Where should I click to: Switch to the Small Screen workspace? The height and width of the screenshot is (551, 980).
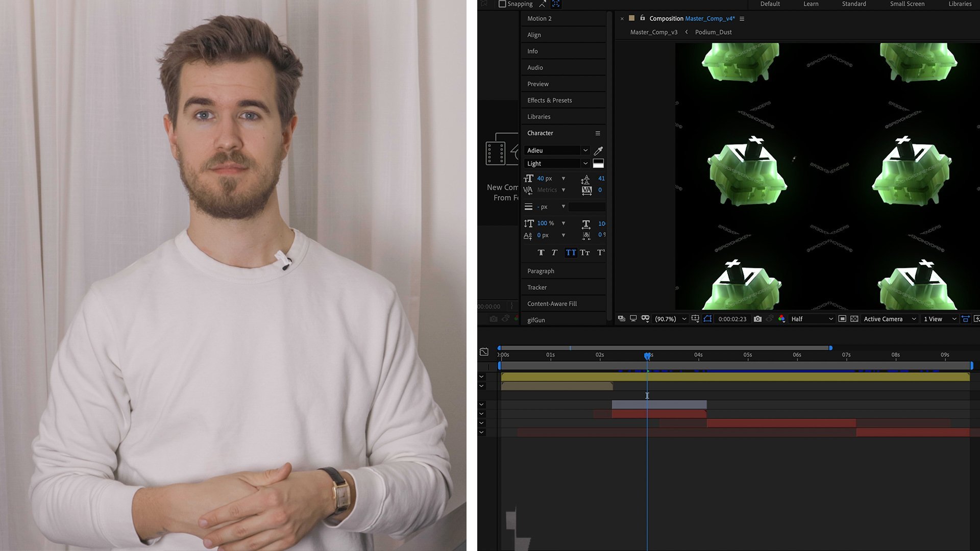[907, 4]
